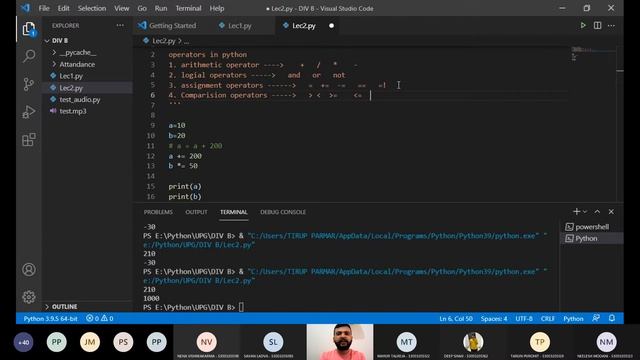Open test.mp3 from the Explorer
The width and height of the screenshot is (640, 360).
[x=73, y=111]
